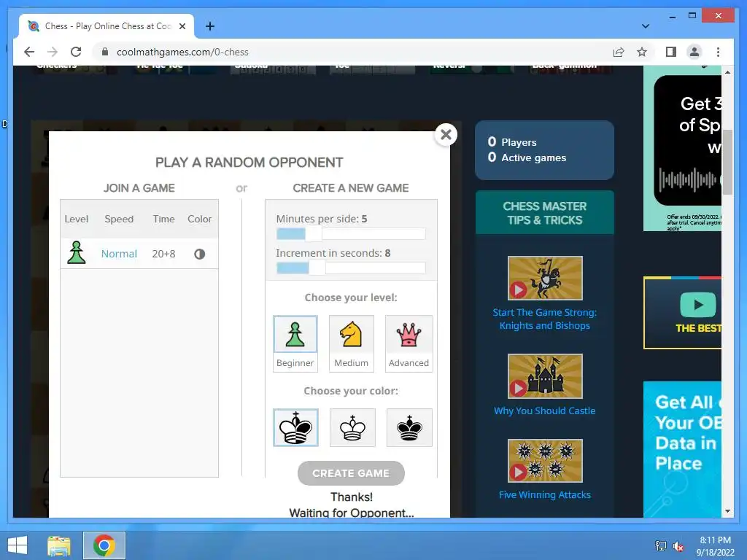Viewport: 747px width, 560px height.
Task: Open the Why You Should Castle link
Action: pos(544,411)
